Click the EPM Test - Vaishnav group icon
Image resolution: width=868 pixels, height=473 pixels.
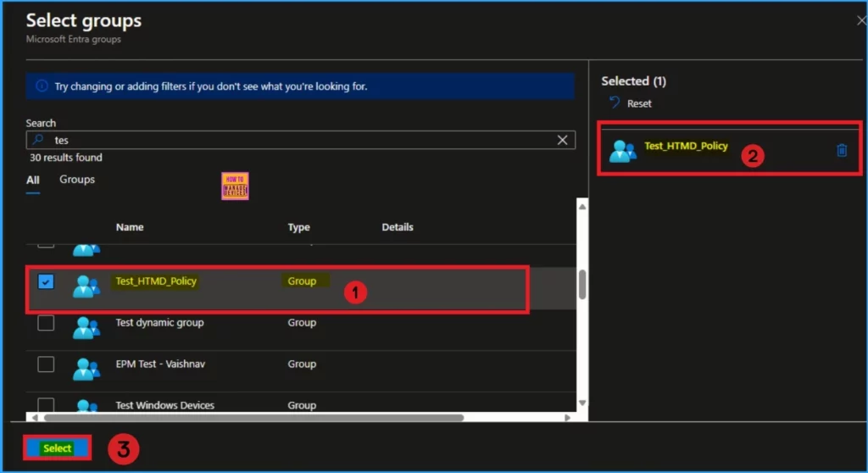86,370
